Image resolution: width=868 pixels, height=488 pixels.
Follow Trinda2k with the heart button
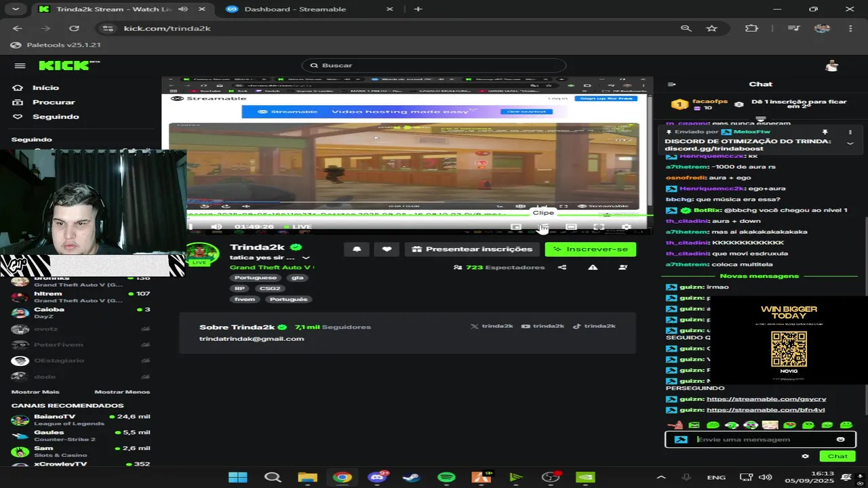coord(387,249)
